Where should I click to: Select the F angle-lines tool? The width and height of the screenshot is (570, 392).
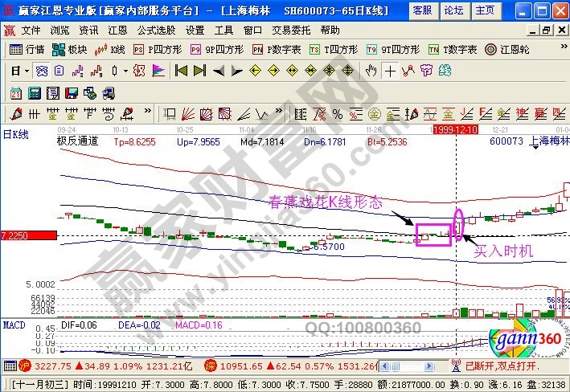point(486,114)
